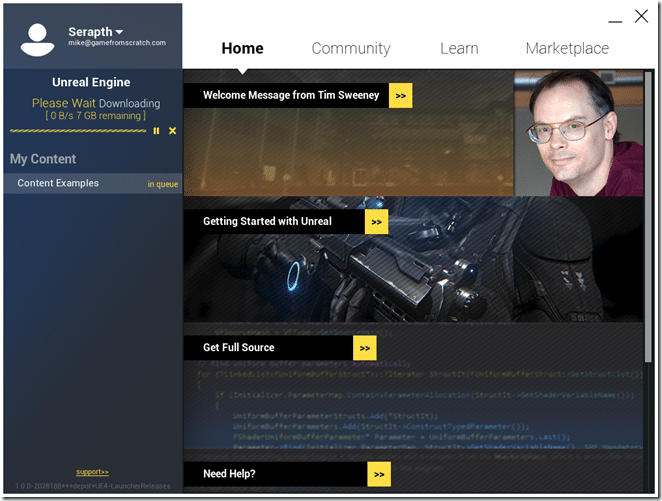Screen dimensions: 662x501
Task: Click arrow button beside Need Help?
Action: pos(379,474)
